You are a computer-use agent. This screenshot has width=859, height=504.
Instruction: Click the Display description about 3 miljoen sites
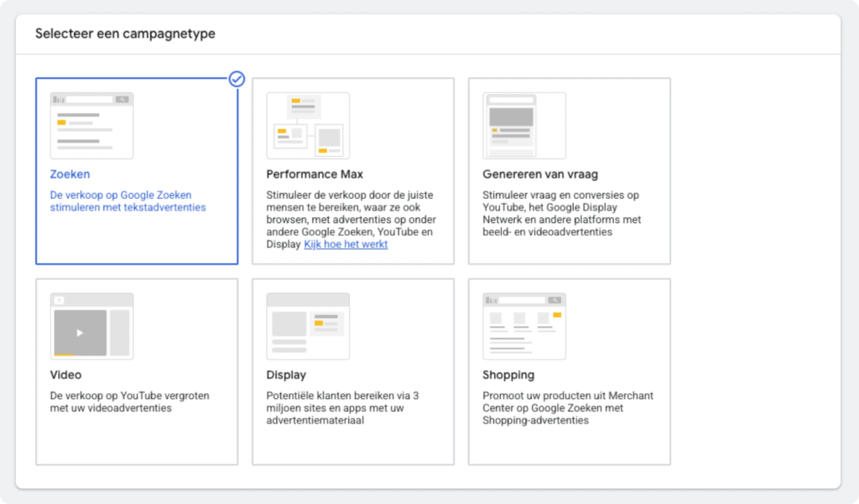click(x=345, y=408)
